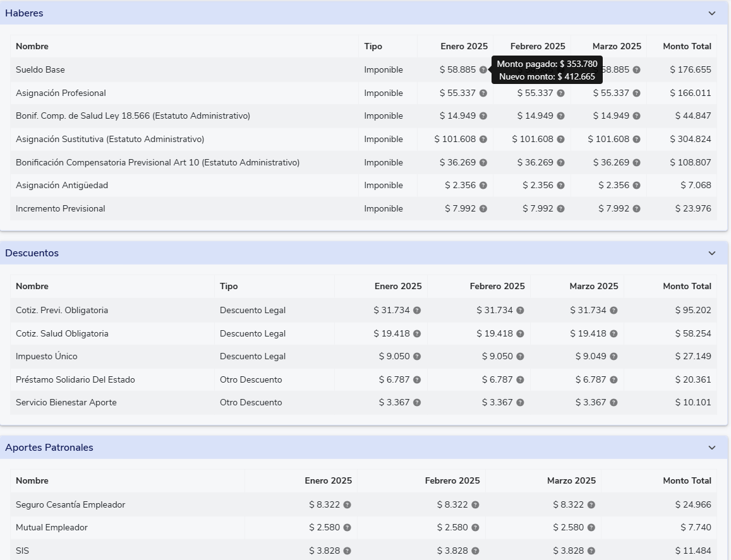The width and height of the screenshot is (731, 560).
Task: Click the Cotiz. Salud Obligatoria row name
Action: click(62, 333)
